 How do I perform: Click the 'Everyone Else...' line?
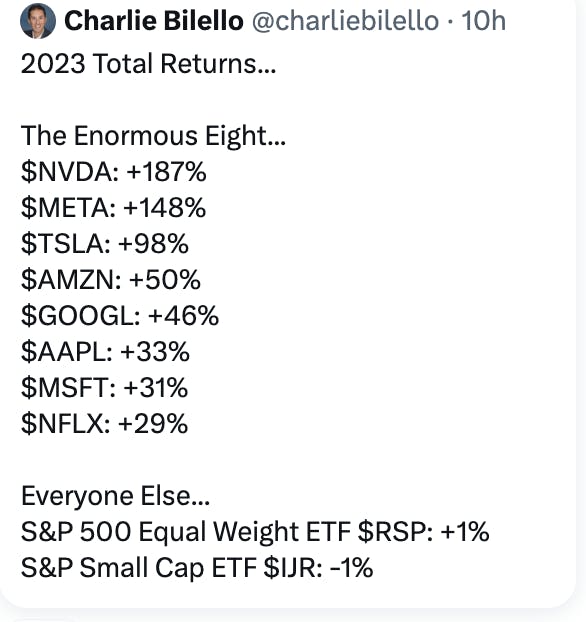[115, 496]
